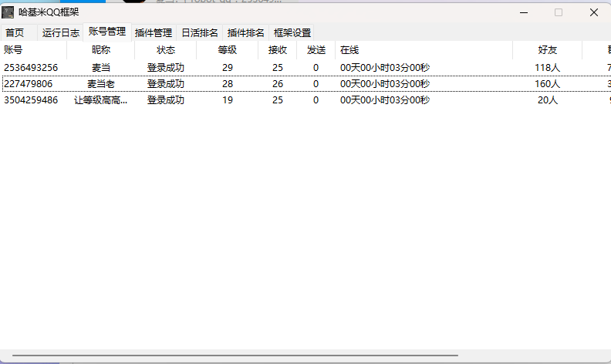The width and height of the screenshot is (611, 364).
Task: Go to the 框架设置 tab
Action: 292,33
